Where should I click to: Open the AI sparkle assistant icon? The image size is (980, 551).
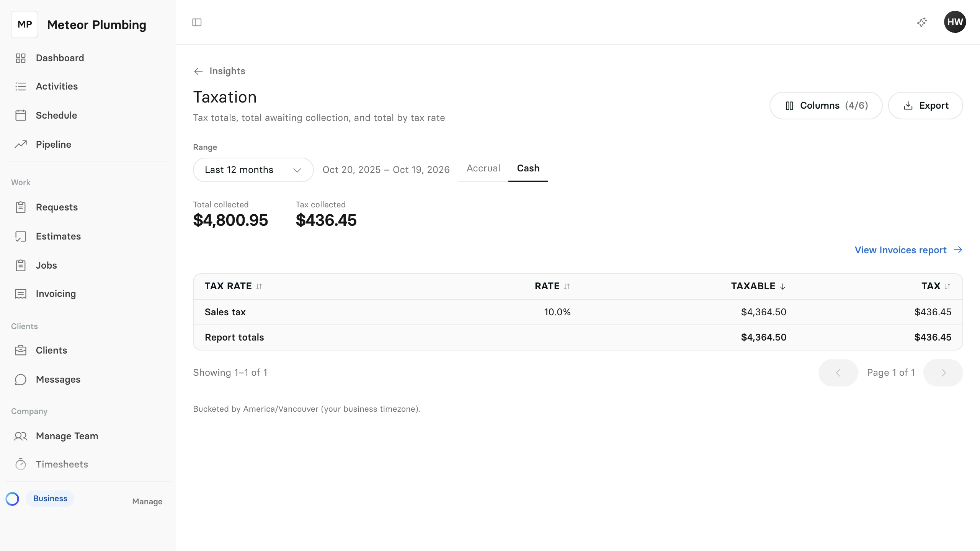point(922,22)
